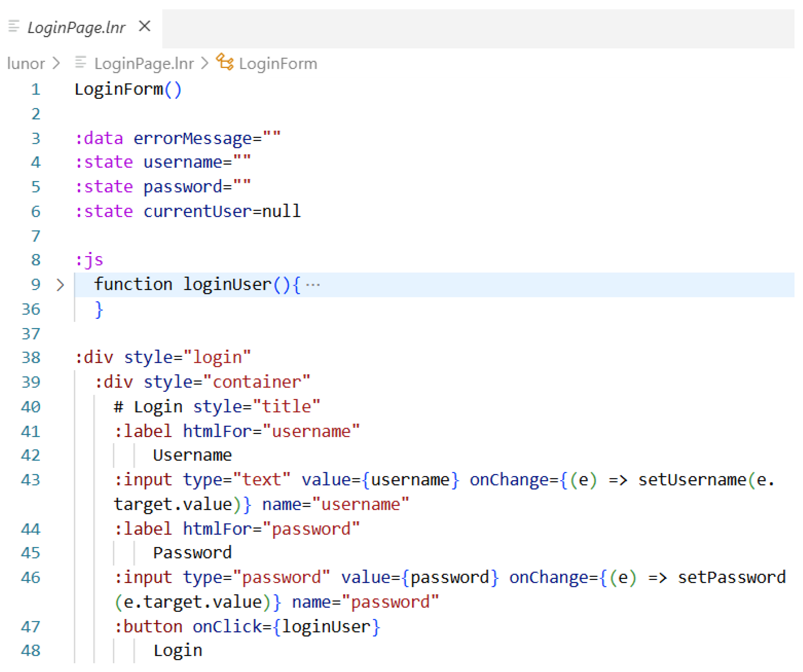This screenshot has width=803, height=672.
Task: Click ":data" keyword on line 3
Action: coord(99,139)
